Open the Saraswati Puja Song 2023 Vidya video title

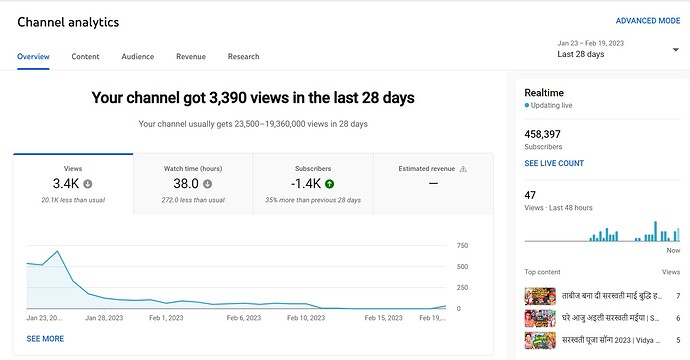pos(611,340)
